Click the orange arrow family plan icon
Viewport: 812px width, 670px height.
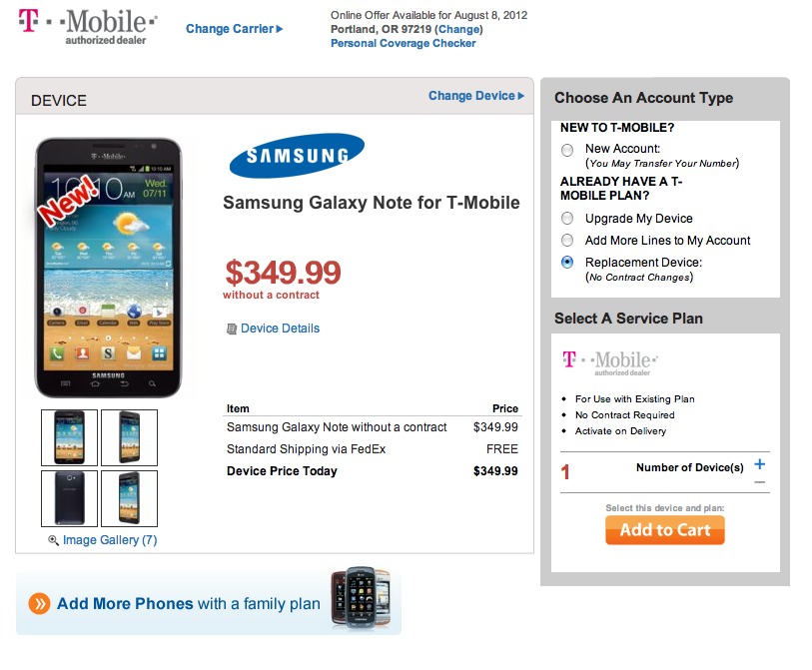(x=39, y=603)
